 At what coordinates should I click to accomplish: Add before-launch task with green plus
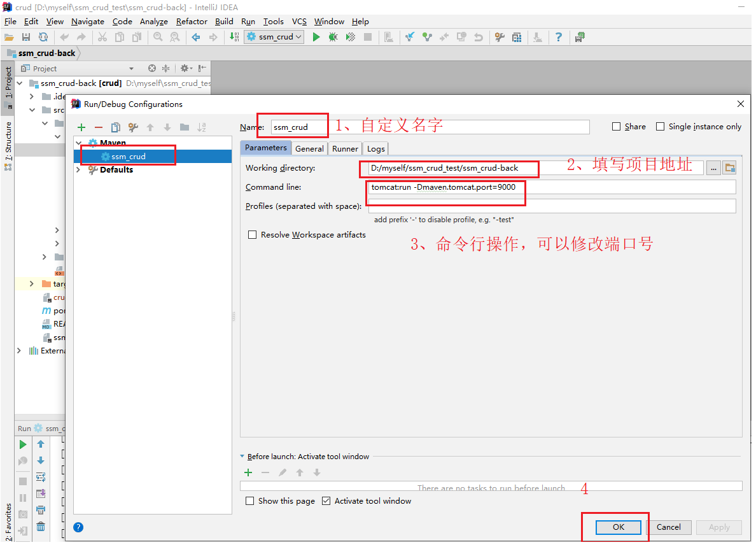[x=248, y=473]
